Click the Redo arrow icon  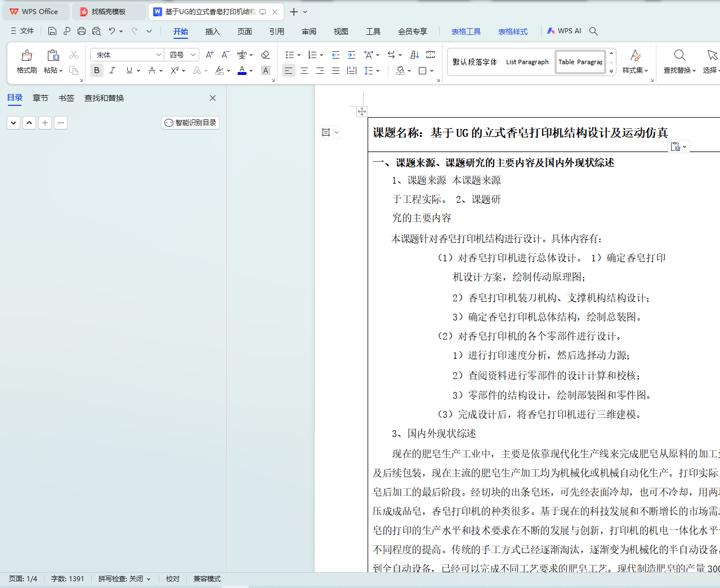click(135, 31)
